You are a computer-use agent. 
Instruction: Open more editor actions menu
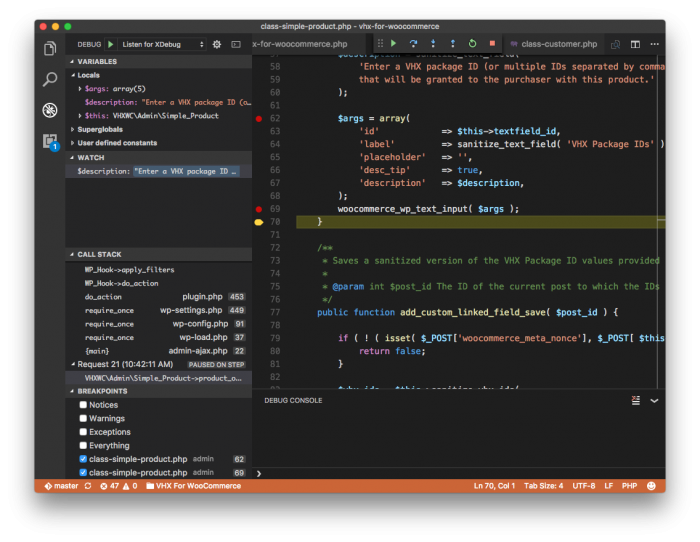click(654, 44)
